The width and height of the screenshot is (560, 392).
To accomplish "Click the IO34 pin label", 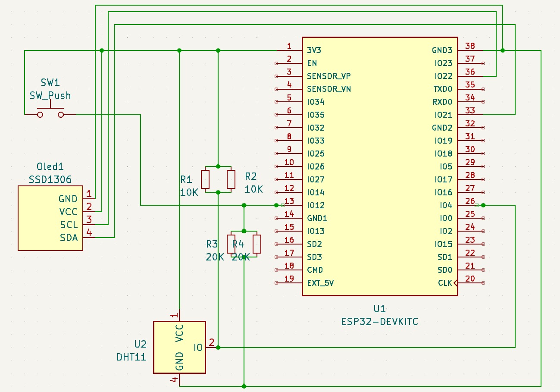I will pyautogui.click(x=316, y=102).
